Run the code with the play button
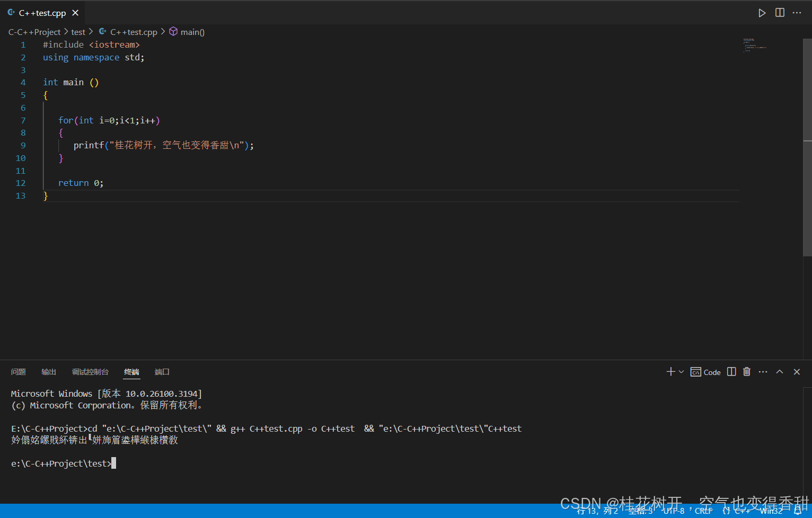 (x=762, y=13)
